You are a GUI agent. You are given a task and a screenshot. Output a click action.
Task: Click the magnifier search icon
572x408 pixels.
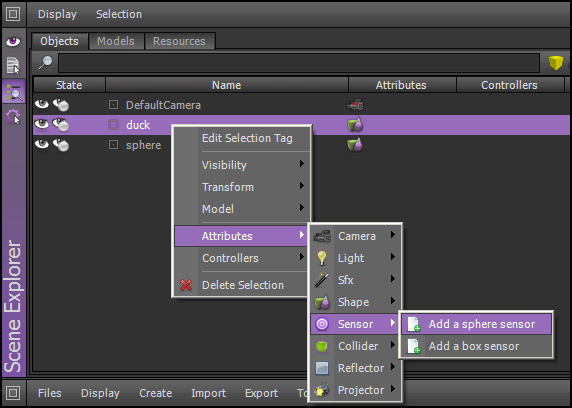pyautogui.click(x=46, y=63)
